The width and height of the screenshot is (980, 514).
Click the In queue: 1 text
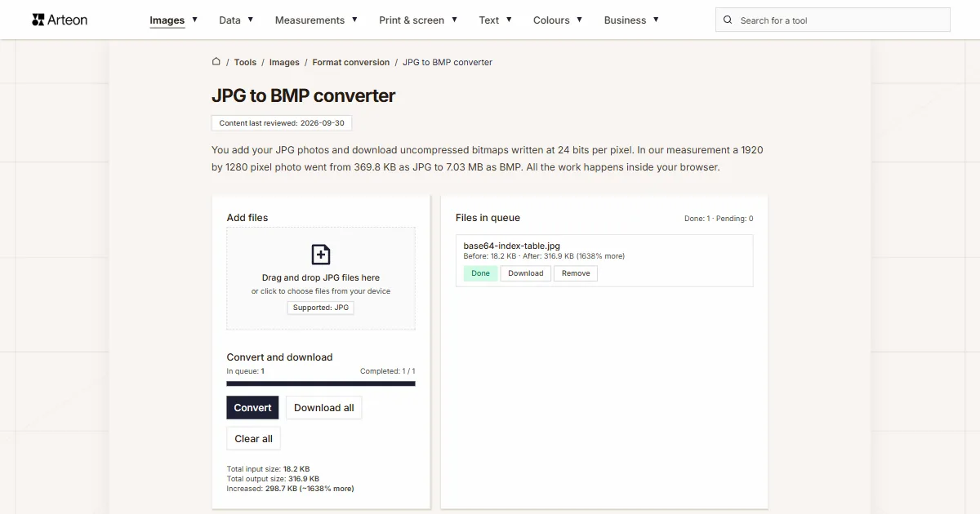[x=245, y=371]
